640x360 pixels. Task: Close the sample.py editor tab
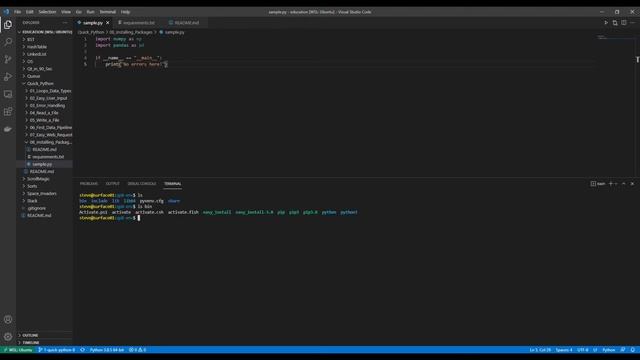click(x=108, y=23)
